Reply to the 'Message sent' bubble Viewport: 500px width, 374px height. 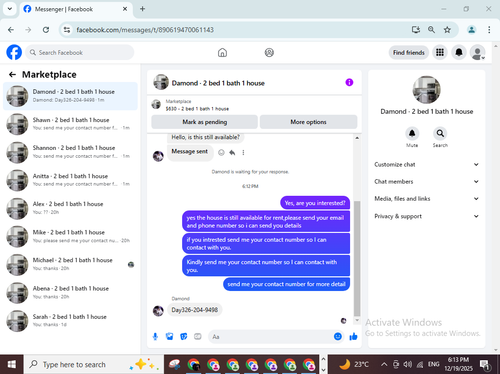click(232, 153)
